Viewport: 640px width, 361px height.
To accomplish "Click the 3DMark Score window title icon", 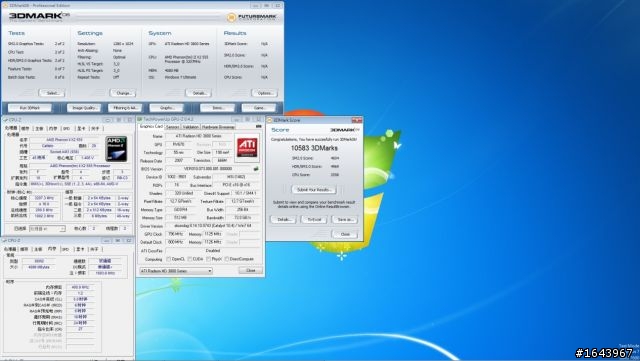I will click(x=270, y=120).
